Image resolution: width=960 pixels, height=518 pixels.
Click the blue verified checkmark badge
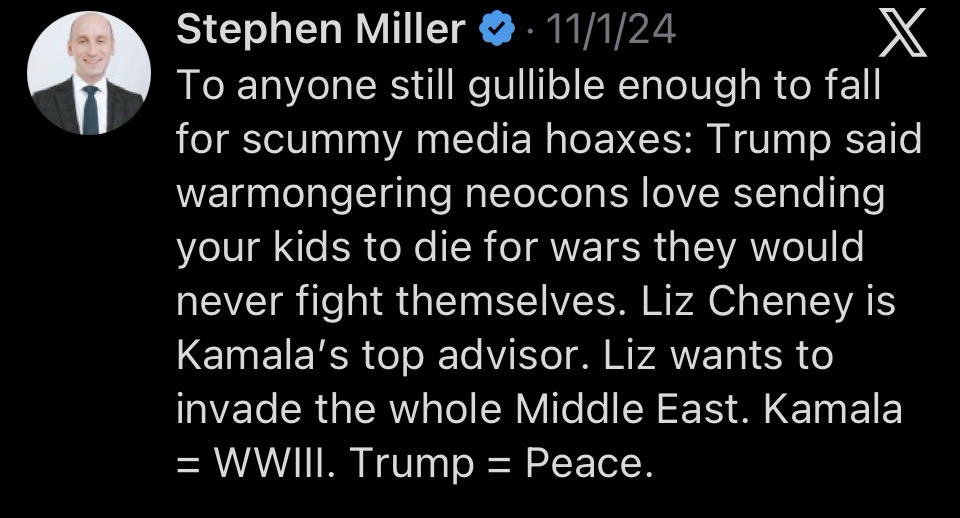[x=495, y=31]
